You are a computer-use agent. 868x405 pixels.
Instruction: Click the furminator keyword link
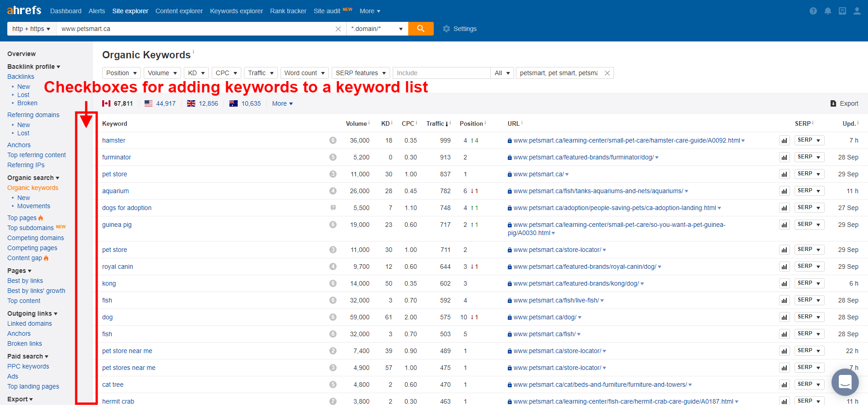pyautogui.click(x=116, y=157)
